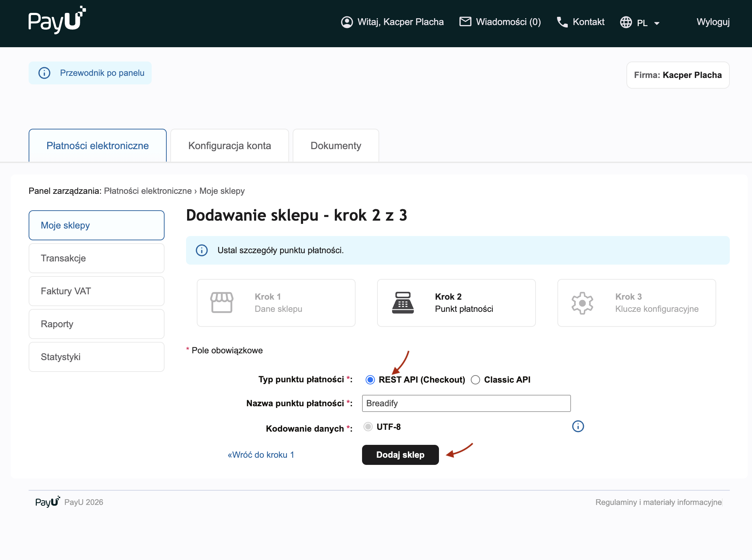Click the PayU logo in header

tap(57, 20)
